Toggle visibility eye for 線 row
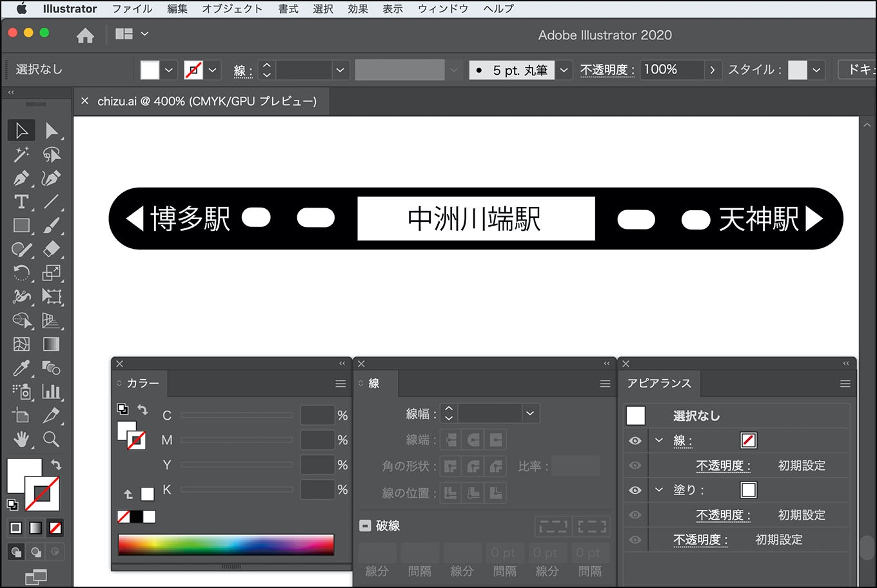This screenshot has height=588, width=877. coord(635,441)
